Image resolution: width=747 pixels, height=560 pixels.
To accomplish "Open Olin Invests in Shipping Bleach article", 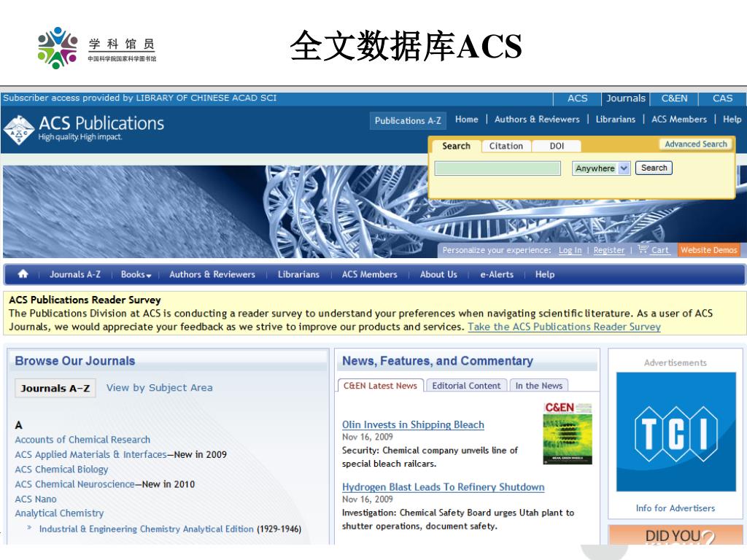I will (x=413, y=424).
